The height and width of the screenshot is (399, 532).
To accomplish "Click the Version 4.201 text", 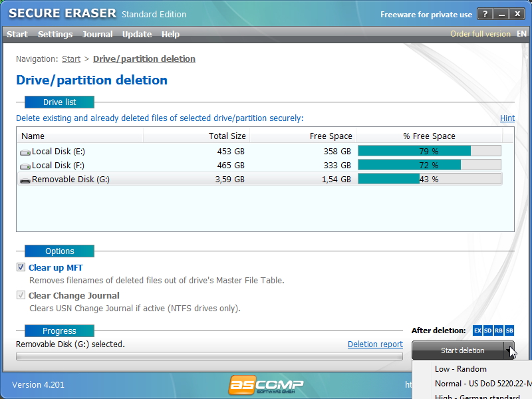I will [x=38, y=385].
